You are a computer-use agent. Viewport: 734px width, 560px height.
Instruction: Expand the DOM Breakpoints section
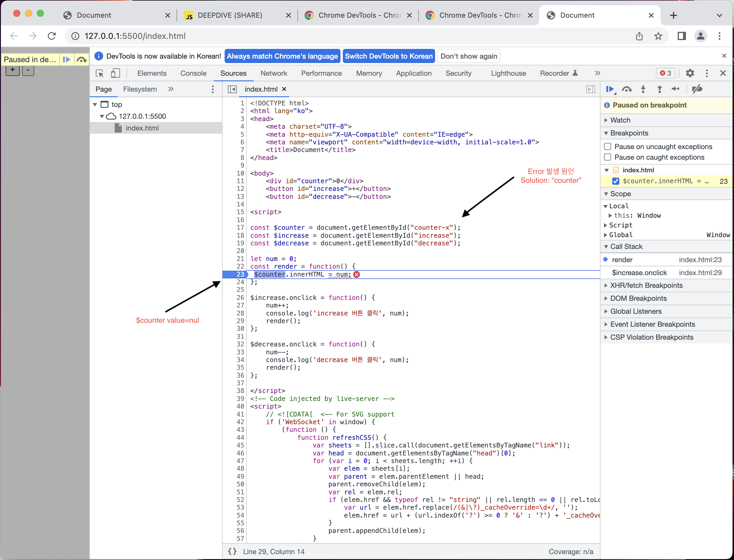tap(638, 298)
